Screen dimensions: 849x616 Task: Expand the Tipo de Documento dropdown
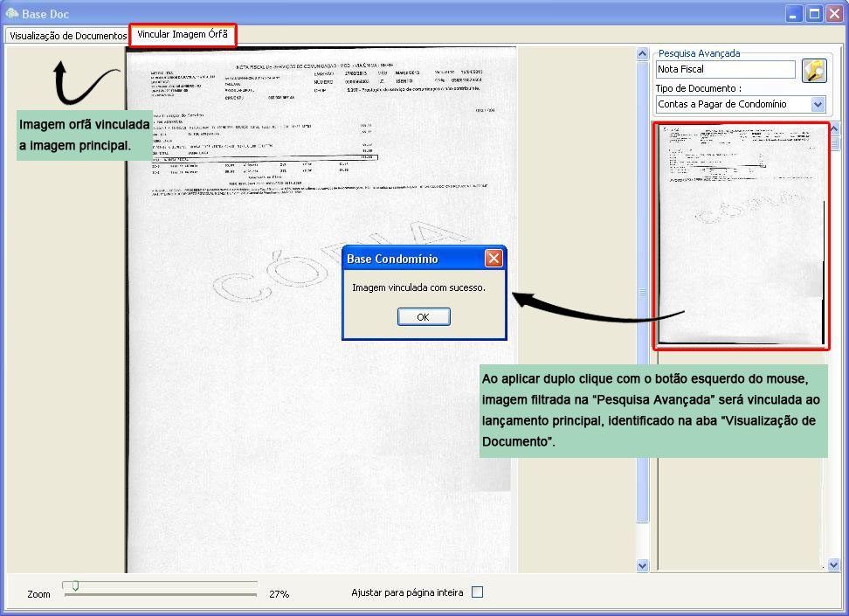818,104
